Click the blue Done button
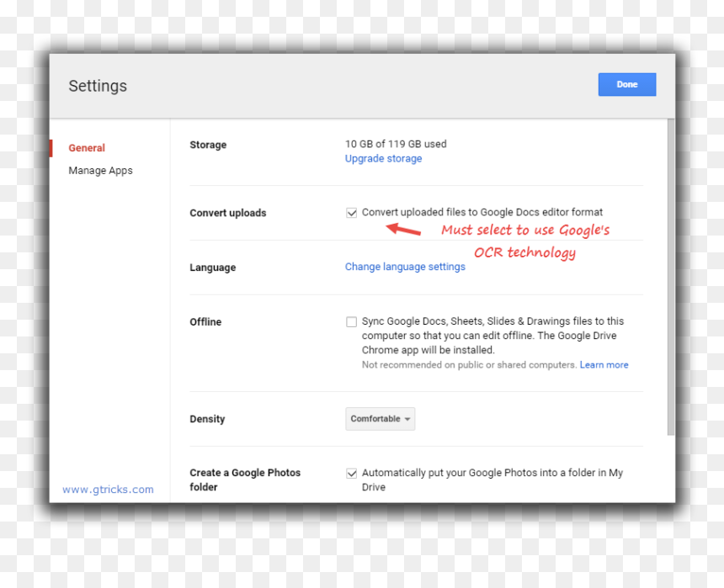Screen dimensions: 724x588 click(626, 84)
